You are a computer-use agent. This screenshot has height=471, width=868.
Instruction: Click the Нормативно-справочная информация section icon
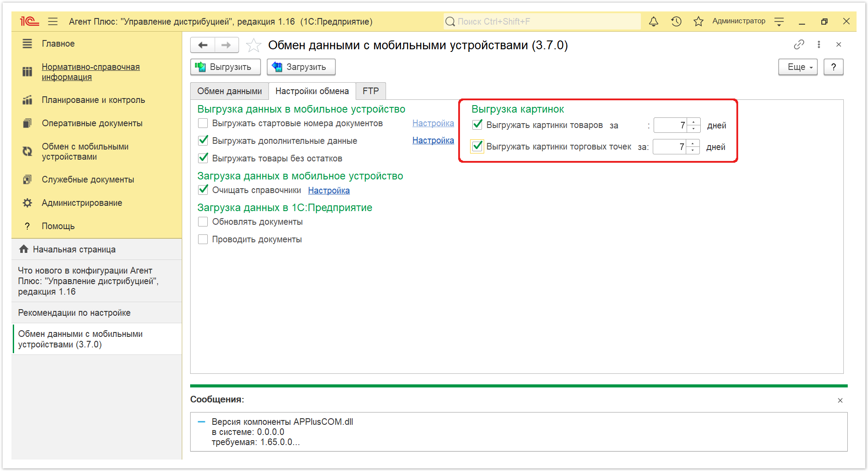pos(27,72)
